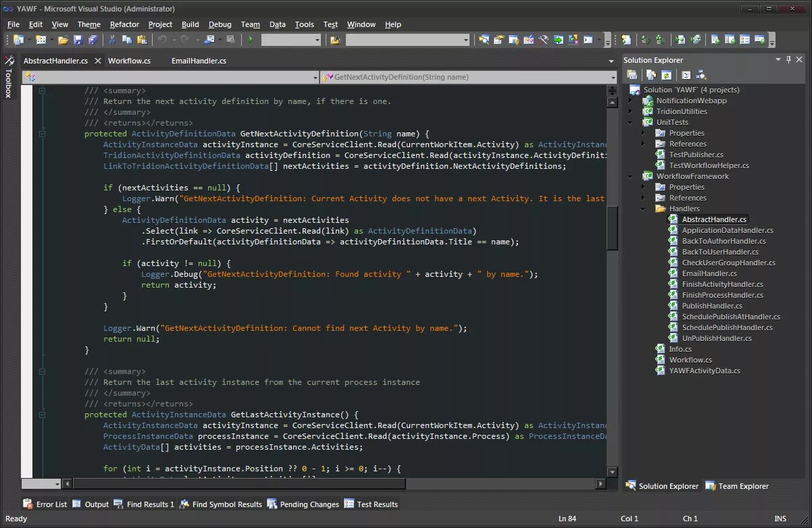Open the class/type navigation dropdown

[315, 77]
